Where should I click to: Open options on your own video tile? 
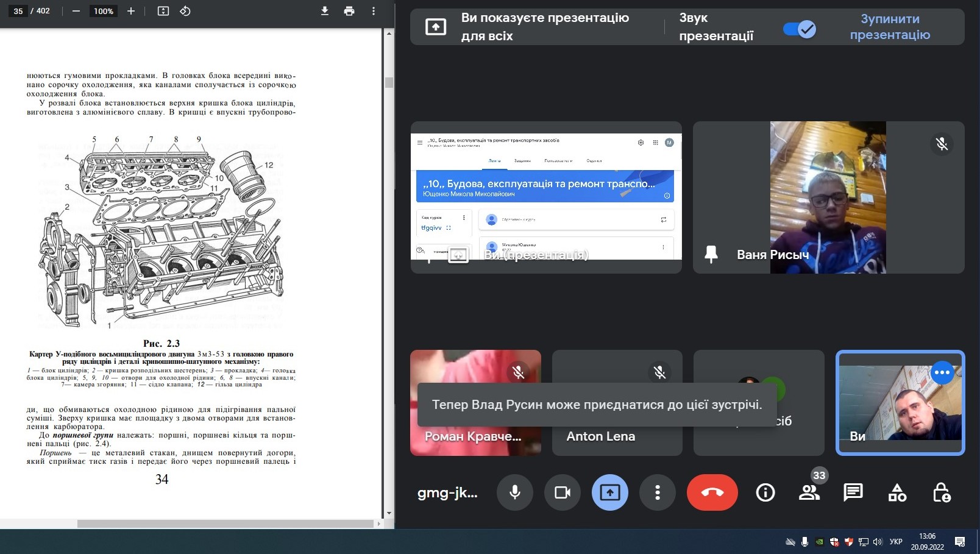point(942,372)
